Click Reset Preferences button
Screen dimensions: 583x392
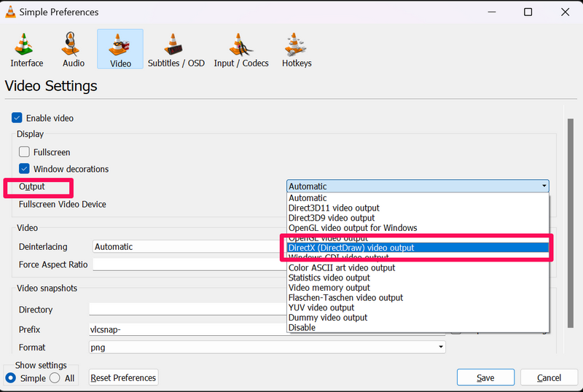click(x=123, y=377)
